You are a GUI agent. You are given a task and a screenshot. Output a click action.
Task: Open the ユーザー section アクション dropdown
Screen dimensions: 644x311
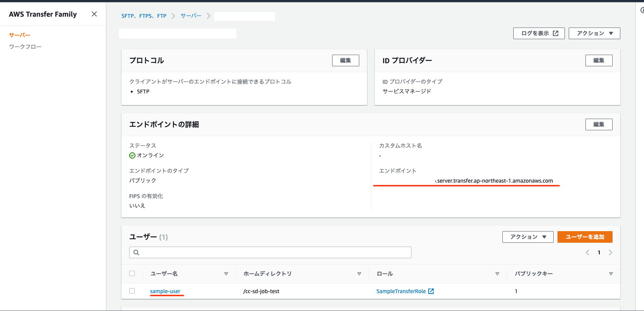tap(528, 237)
